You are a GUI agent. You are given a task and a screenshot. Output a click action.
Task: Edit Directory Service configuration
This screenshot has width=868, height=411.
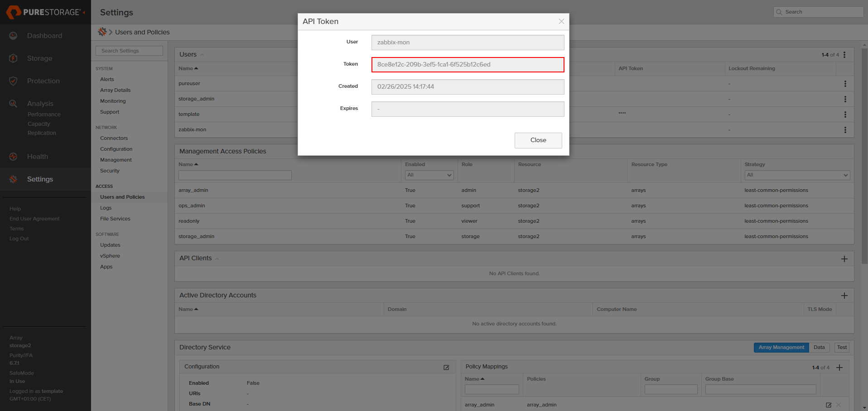[x=446, y=368]
